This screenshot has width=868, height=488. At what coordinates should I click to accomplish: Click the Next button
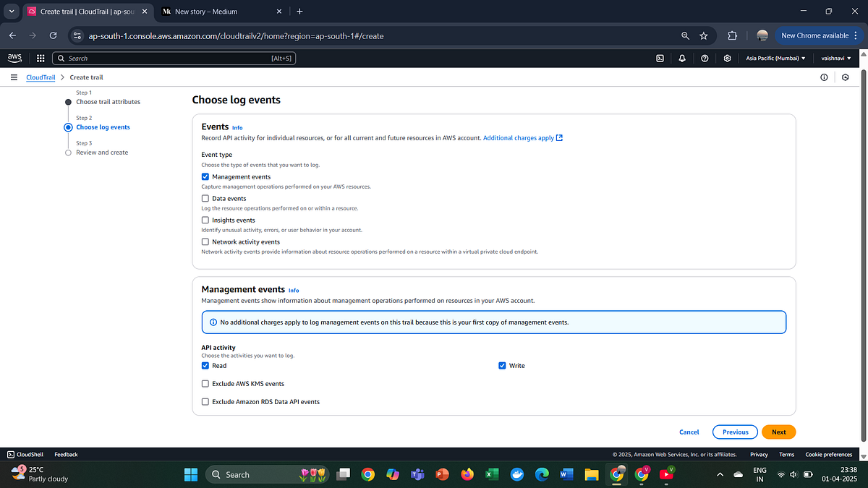[778, 432]
